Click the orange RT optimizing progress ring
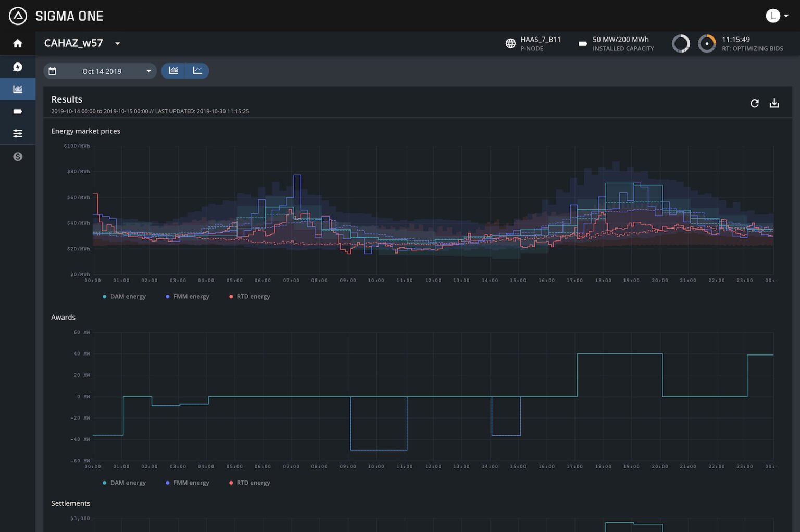The width and height of the screenshot is (800, 532). pos(707,43)
